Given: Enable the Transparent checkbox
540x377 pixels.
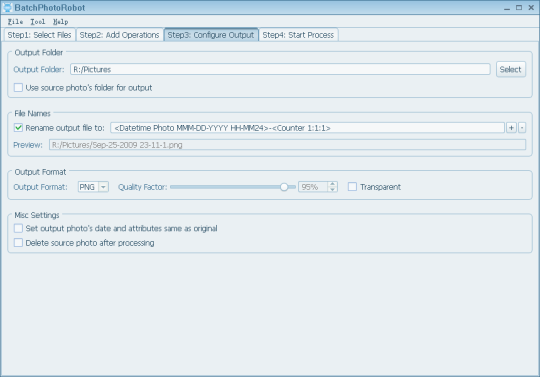Looking at the screenshot, I should (352, 187).
